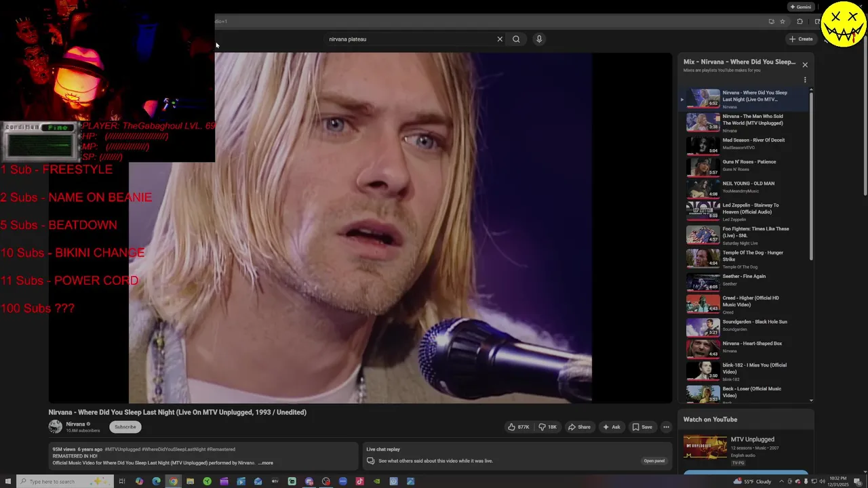Like the video with thumbs up
Image resolution: width=868 pixels, height=488 pixels.
tap(519, 427)
